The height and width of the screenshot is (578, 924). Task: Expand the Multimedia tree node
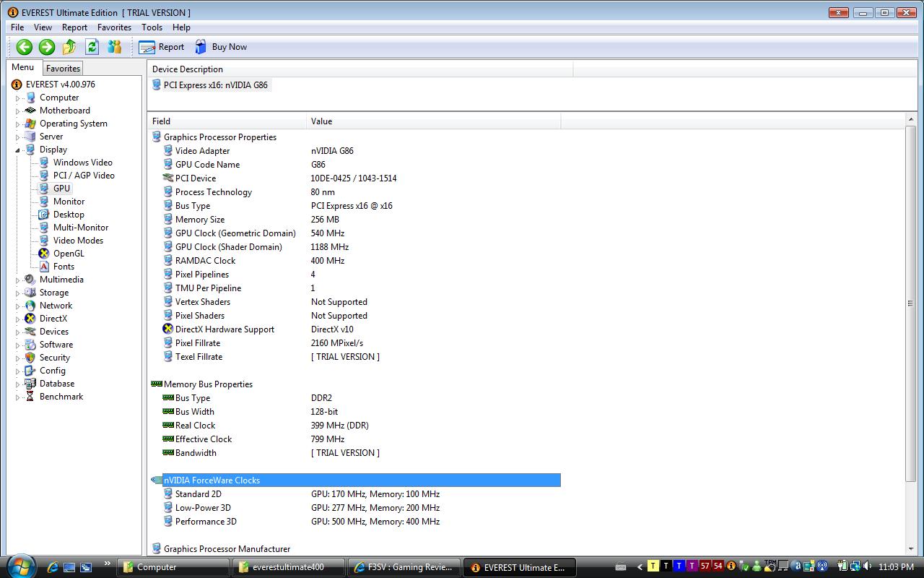[18, 280]
